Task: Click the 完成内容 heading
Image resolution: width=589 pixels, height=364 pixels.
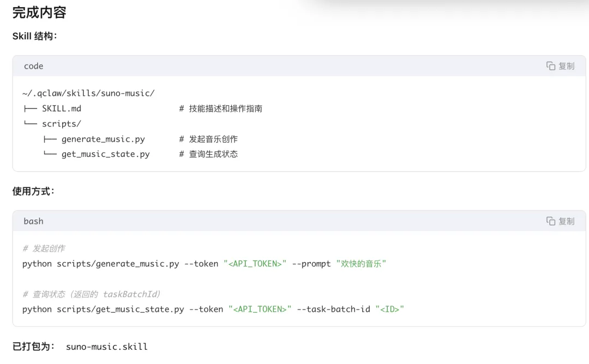Action: (39, 13)
